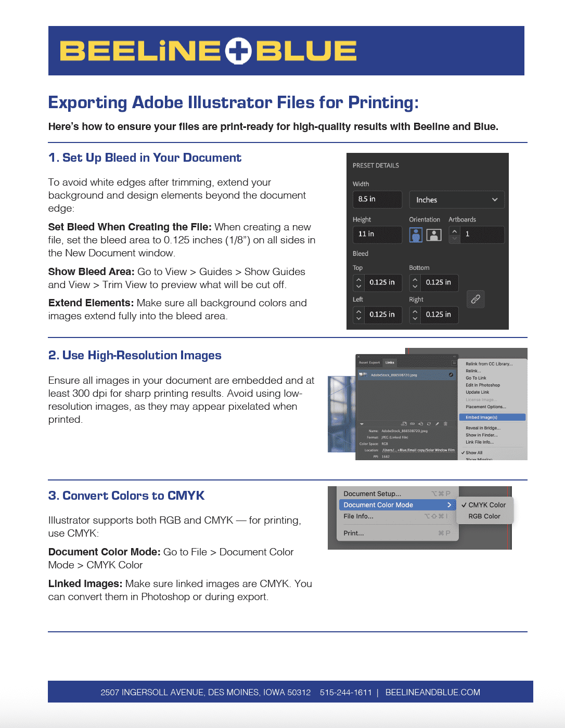
Task: Open the Links panel hamburger menu
Action: point(454,362)
